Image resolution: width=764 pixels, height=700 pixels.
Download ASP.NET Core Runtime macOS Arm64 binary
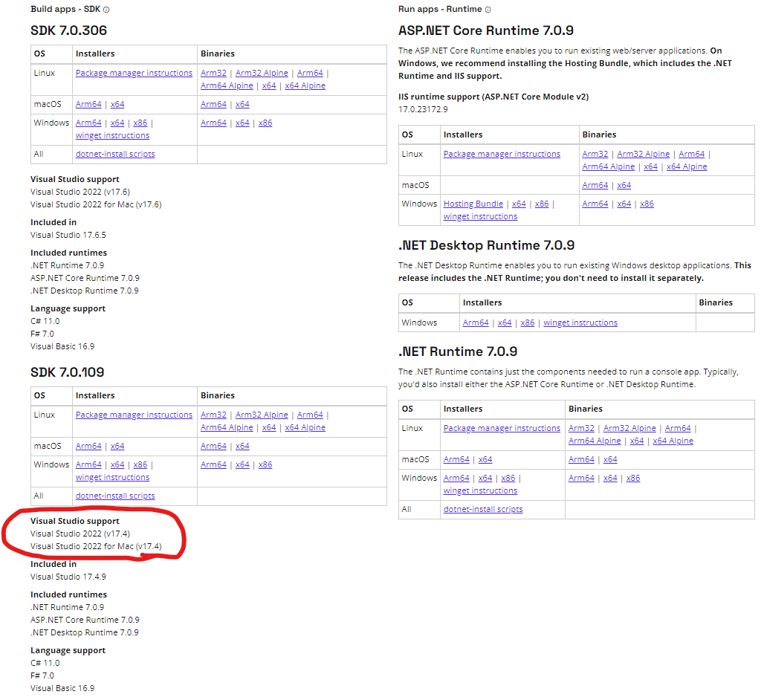(x=595, y=185)
